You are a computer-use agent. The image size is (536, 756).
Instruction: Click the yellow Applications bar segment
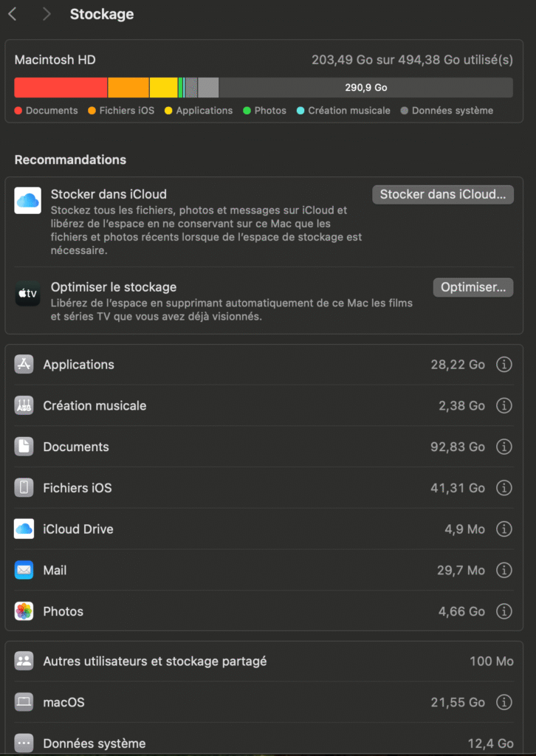point(163,88)
